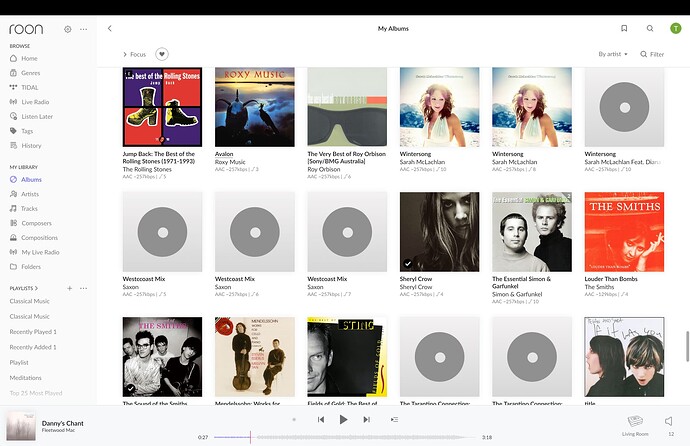Toggle the checkmark on Sheryl Crow album
Screen dimensions: 690x446
click(x=408, y=263)
